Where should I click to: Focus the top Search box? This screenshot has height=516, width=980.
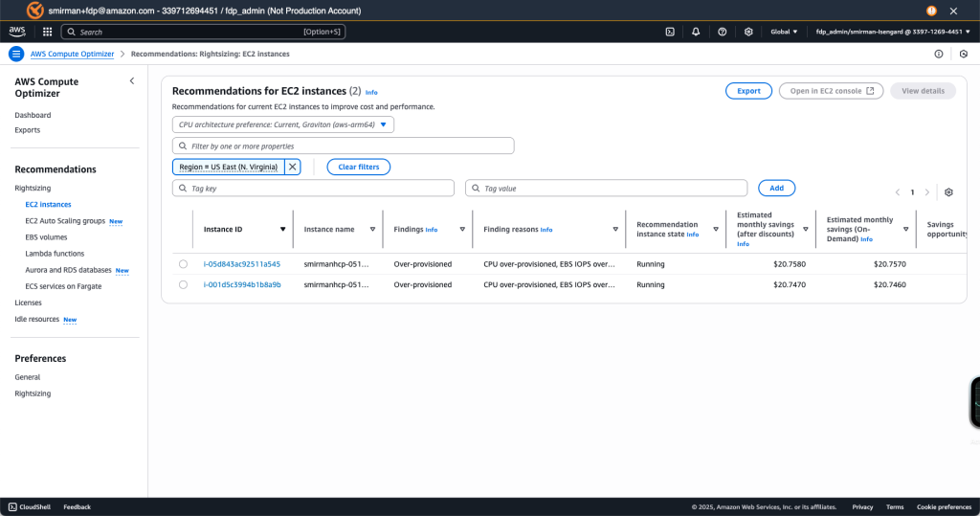point(203,32)
